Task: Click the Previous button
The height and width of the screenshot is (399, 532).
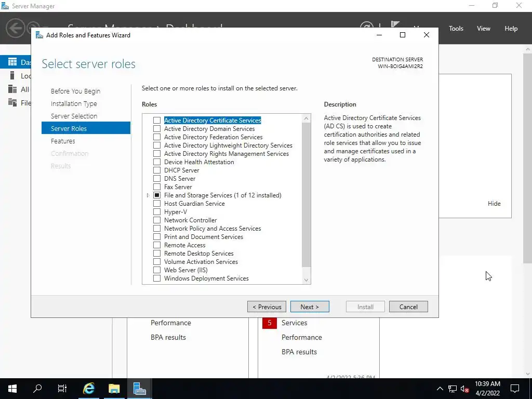Action: 267,307
